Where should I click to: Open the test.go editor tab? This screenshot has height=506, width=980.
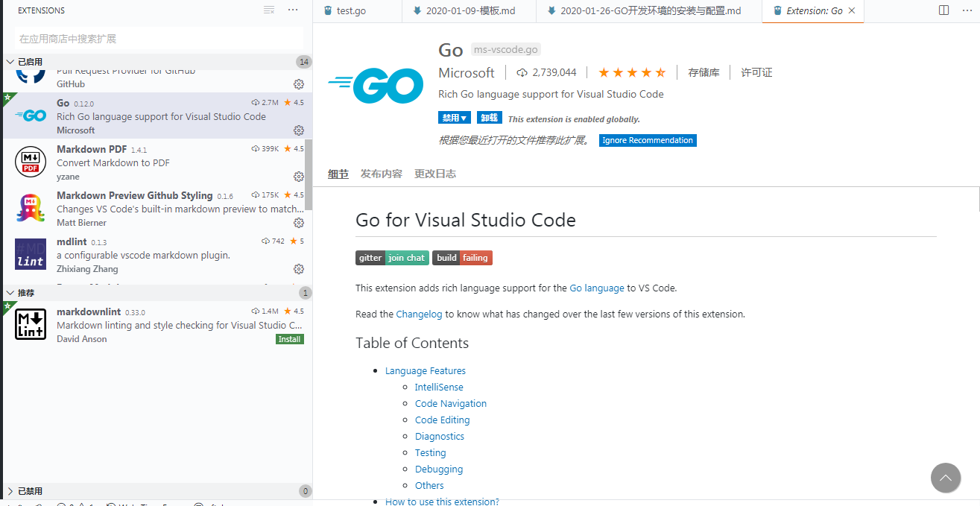pyautogui.click(x=357, y=11)
